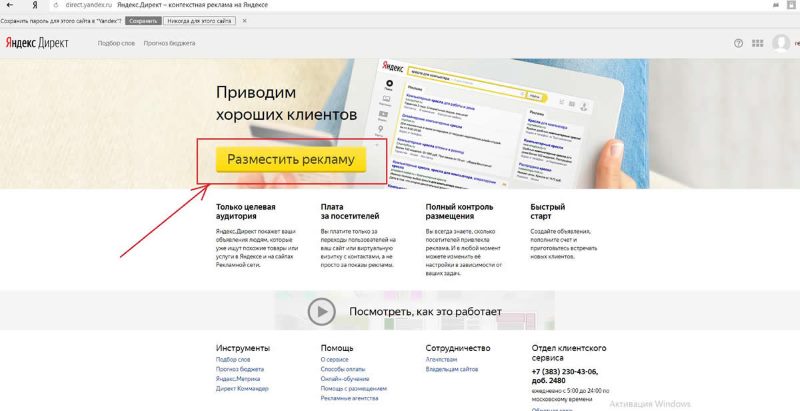Open 'Помощь с размещением' link

(354, 389)
